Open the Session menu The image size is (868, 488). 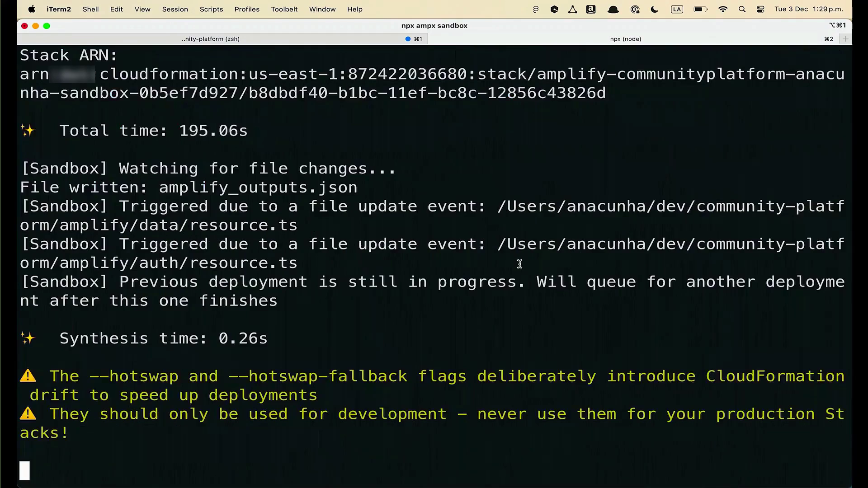pyautogui.click(x=175, y=9)
